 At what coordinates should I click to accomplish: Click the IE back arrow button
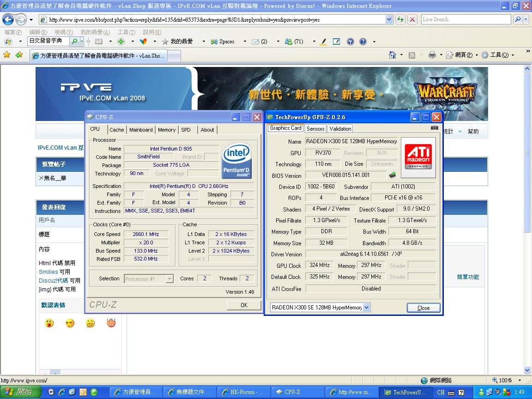click(x=8, y=20)
